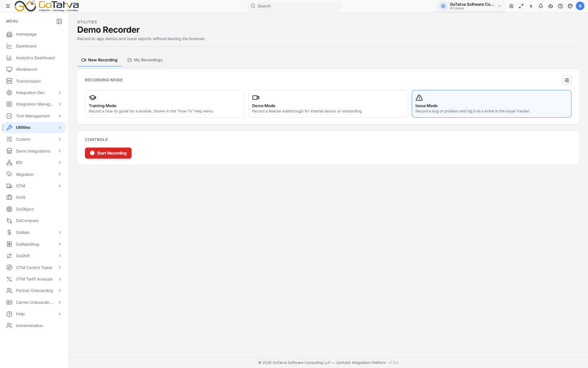Image resolution: width=588 pixels, height=368 pixels.
Task: Expand the Help menu chevron
Action: pyautogui.click(x=60, y=314)
